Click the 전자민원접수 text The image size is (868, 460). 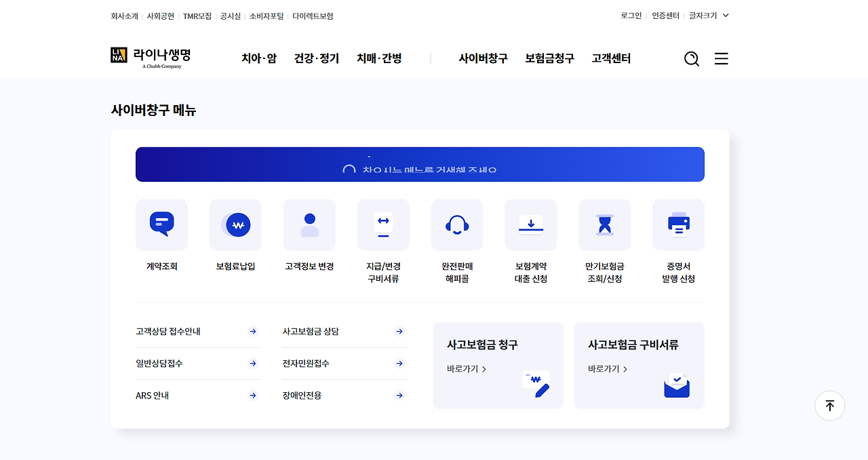(x=306, y=364)
